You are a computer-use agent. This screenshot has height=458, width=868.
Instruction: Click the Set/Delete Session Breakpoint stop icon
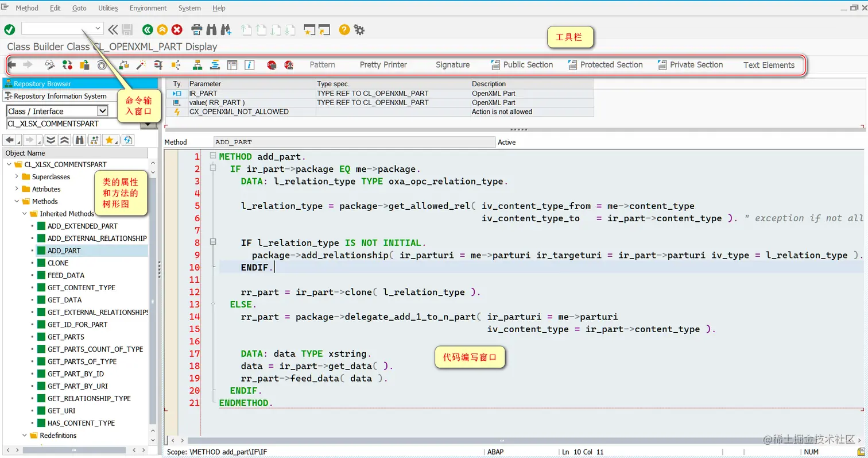[272, 65]
